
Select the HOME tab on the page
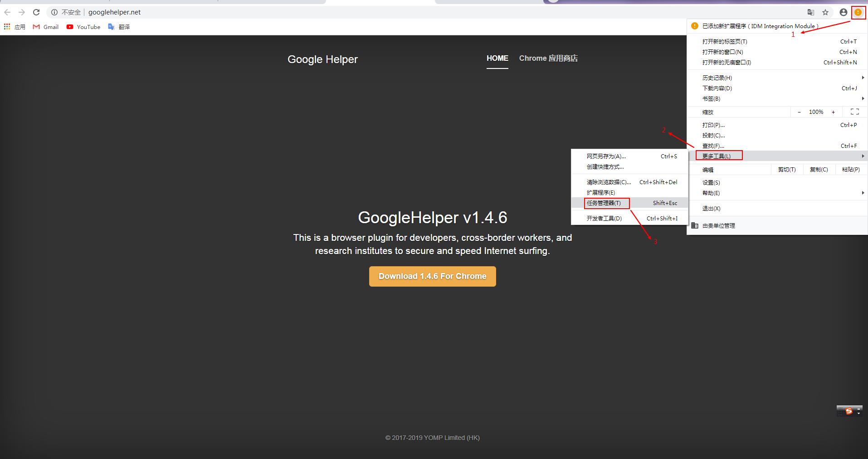coord(497,58)
